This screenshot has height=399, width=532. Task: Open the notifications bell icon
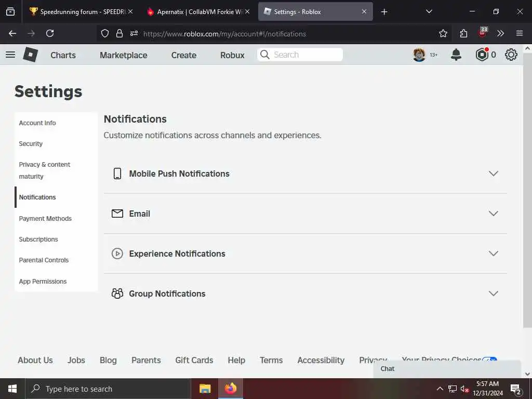tap(456, 55)
